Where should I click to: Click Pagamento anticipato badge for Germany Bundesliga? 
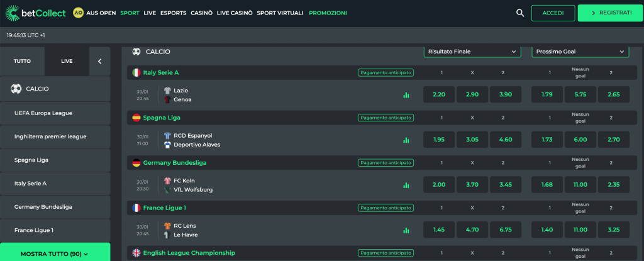click(x=386, y=163)
